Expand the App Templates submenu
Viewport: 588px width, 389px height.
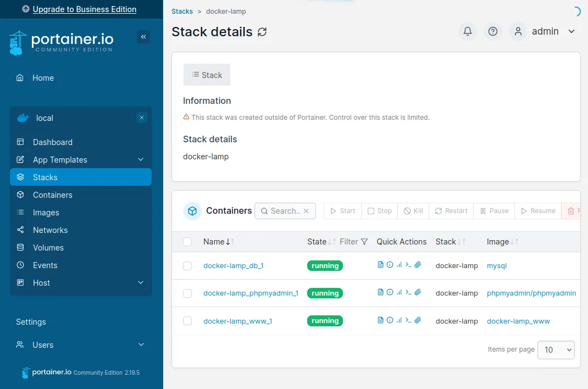point(141,160)
